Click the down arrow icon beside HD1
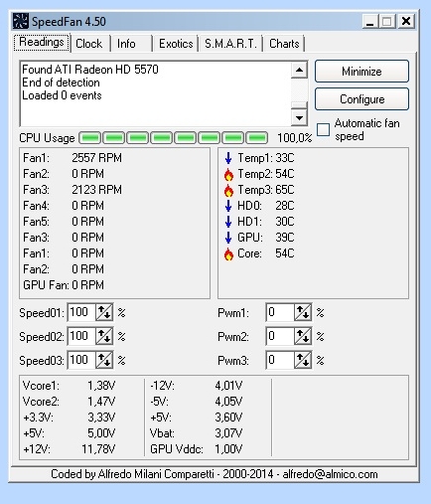Image resolution: width=431 pixels, height=504 pixels. click(228, 222)
